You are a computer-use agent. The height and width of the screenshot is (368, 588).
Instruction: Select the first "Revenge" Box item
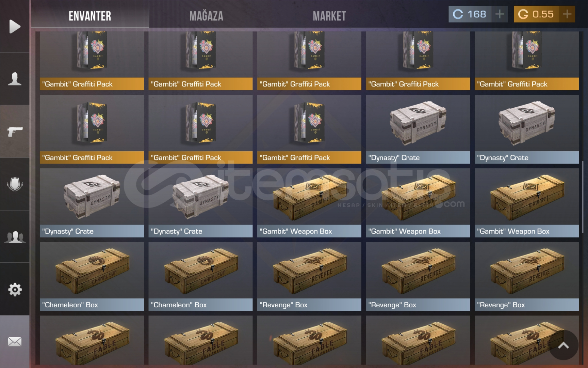tap(309, 276)
